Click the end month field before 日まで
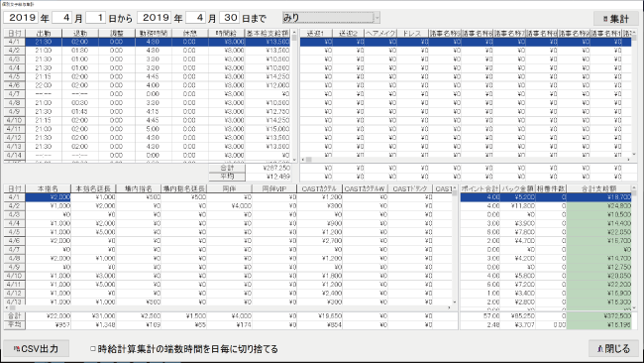This screenshot has width=644, height=363. tap(195, 18)
